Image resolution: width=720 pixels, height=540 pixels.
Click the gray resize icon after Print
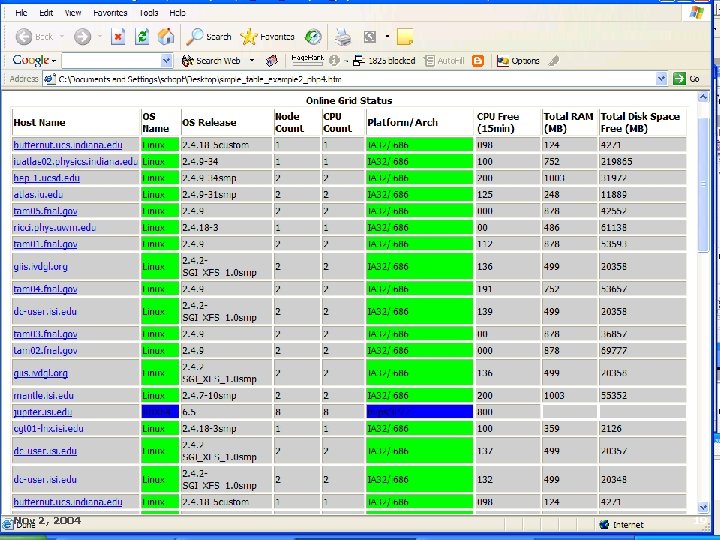point(370,37)
